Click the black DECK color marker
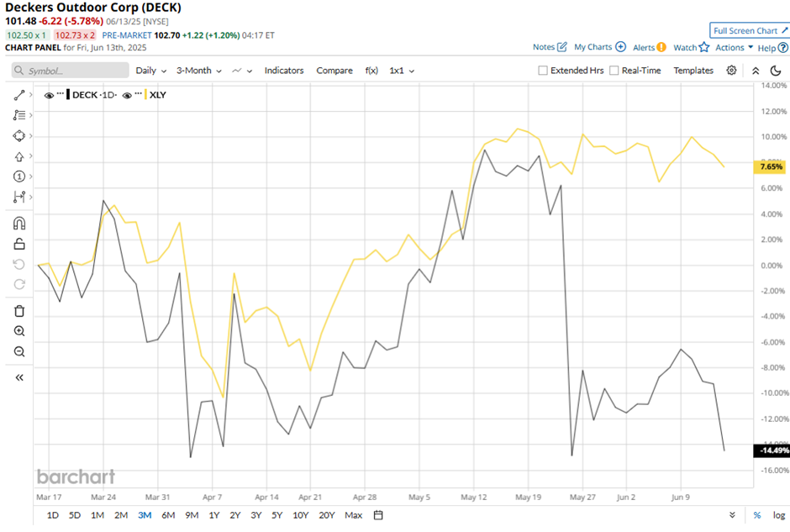Image resolution: width=790 pixels, height=532 pixels. [x=68, y=95]
